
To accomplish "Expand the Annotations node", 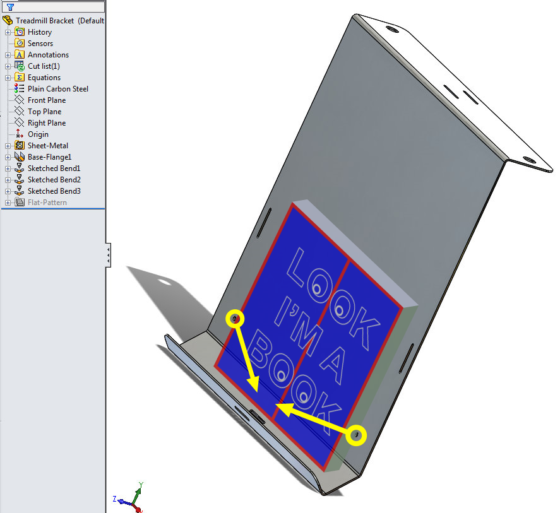I will 8,55.
